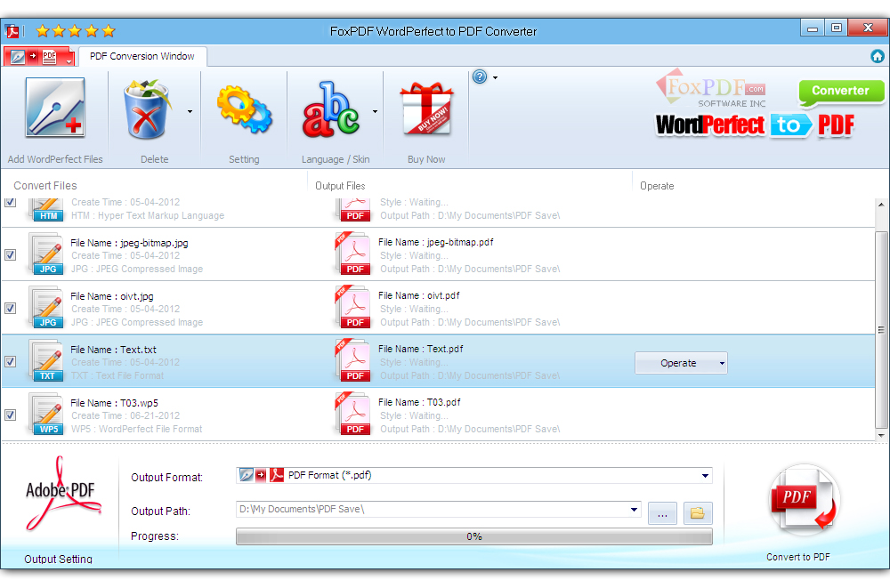Screen dimensions: 890x588
Task: Click the progress bar showing 0%
Action: pyautogui.click(x=474, y=536)
